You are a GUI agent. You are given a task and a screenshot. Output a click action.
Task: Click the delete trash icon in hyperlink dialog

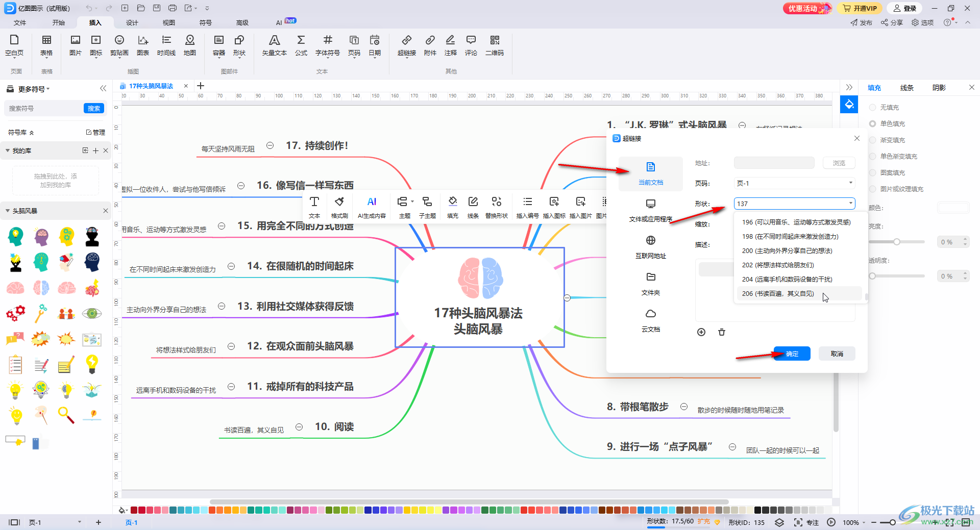(722, 332)
